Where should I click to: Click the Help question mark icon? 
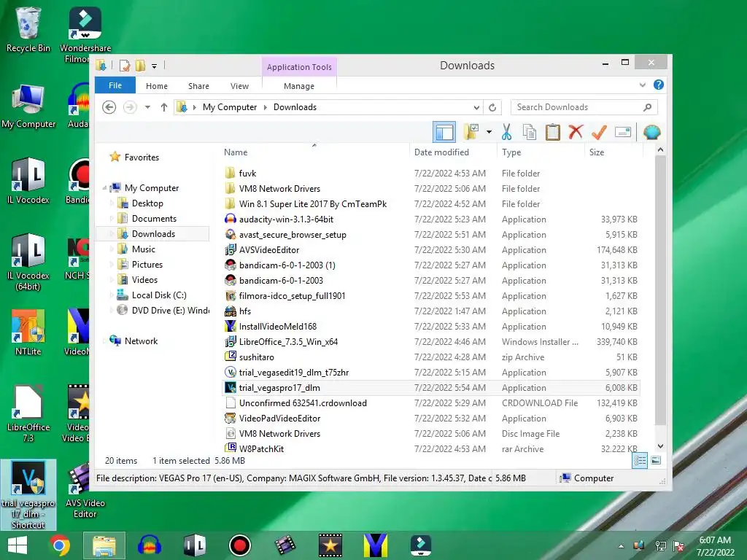(659, 85)
